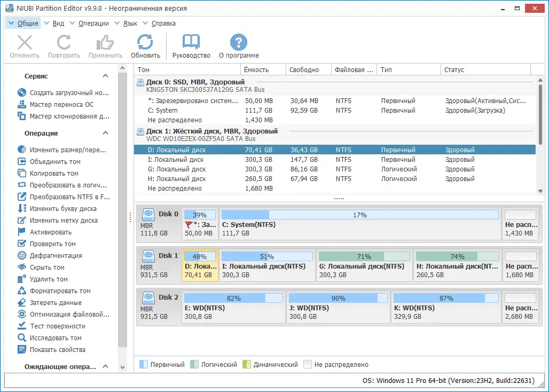Open the Язык menu
549x392 pixels.
coord(127,23)
